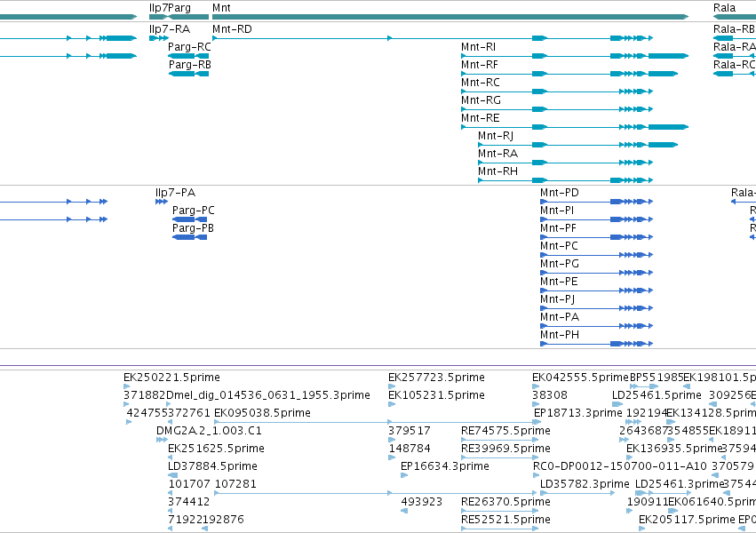Select the EK042555.5prime feature label

point(580,378)
